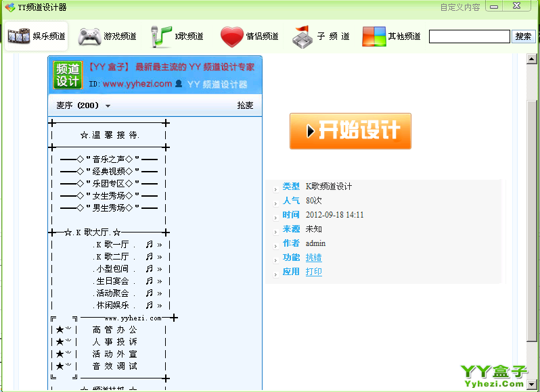Open the 打印 link
The width and height of the screenshot is (540, 392).
pos(314,272)
